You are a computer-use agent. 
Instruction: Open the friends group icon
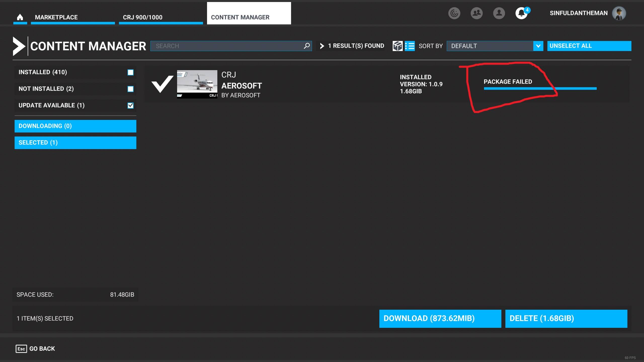pyautogui.click(x=476, y=13)
